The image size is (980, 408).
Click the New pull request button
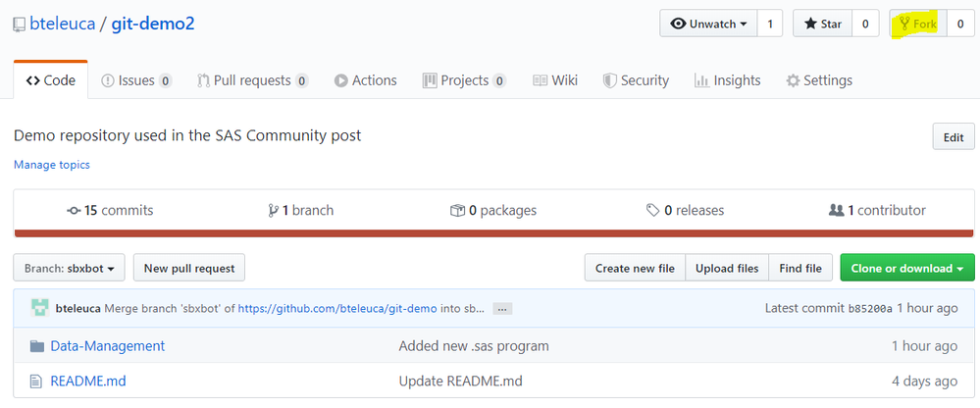point(188,268)
